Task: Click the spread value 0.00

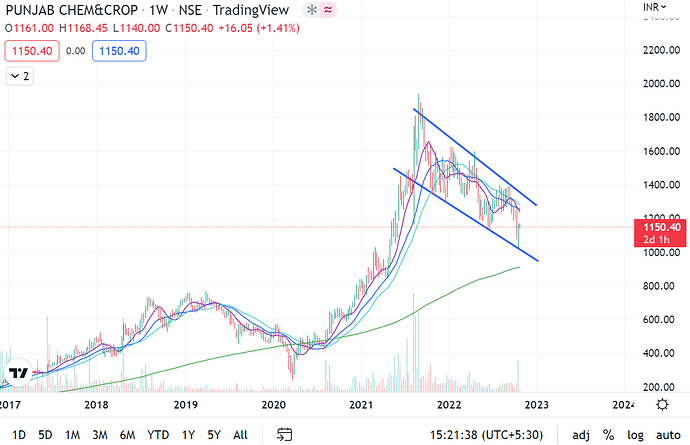Action: click(x=76, y=51)
